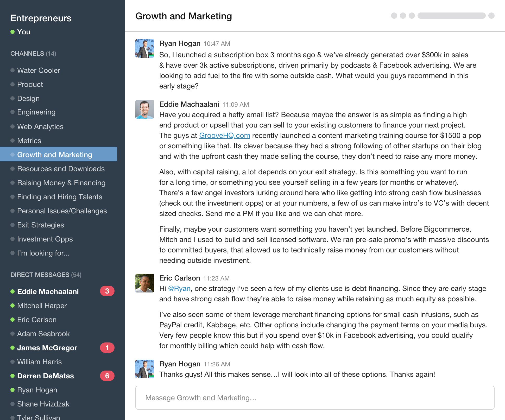Image resolution: width=505 pixels, height=420 pixels.
Task: Select the Investment Opps channel
Action: 45,239
